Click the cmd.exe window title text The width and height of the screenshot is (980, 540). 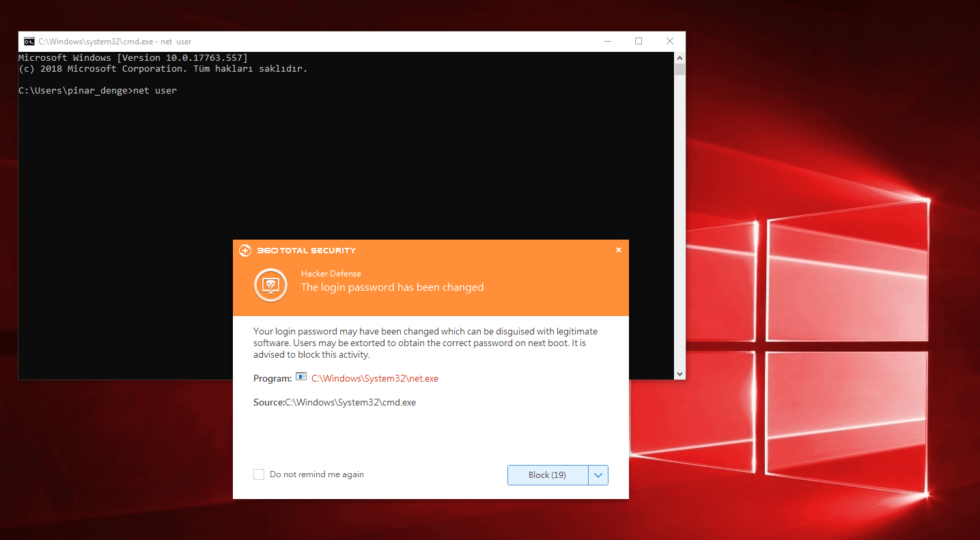115,42
